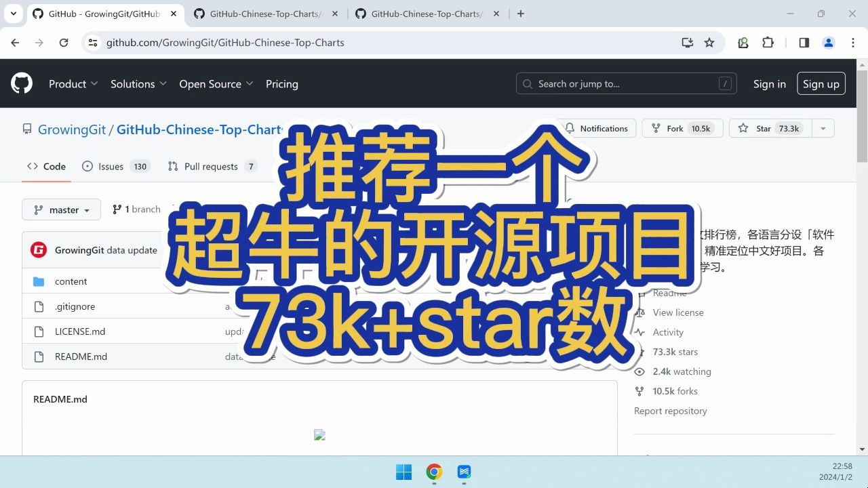Open the data update commit message
Image resolution: width=868 pixels, height=488 pixels.
(133, 249)
